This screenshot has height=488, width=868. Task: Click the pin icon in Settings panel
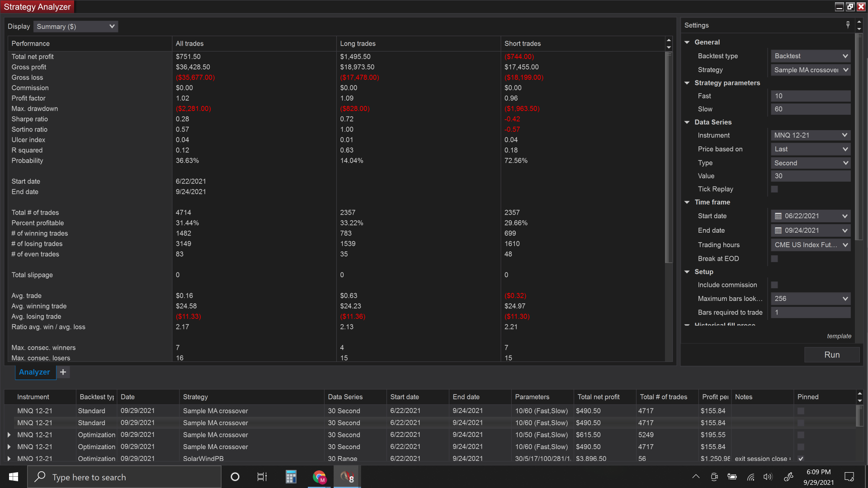(848, 25)
